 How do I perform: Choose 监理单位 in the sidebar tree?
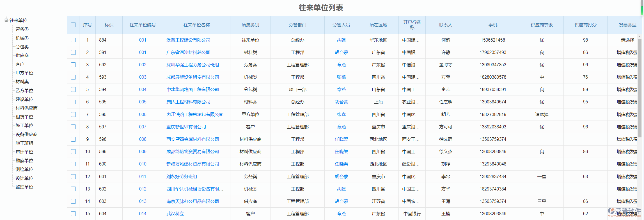(24, 187)
